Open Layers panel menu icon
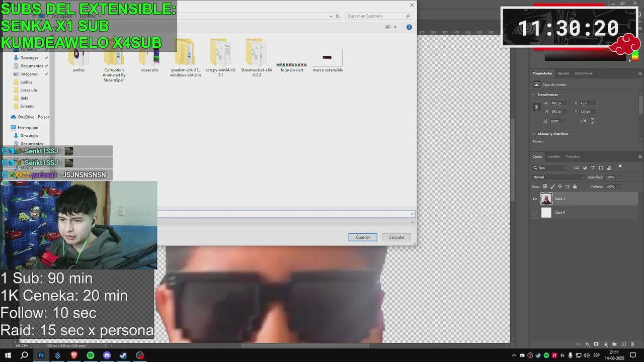Screen dimensions: 644x362 (x=640, y=156)
